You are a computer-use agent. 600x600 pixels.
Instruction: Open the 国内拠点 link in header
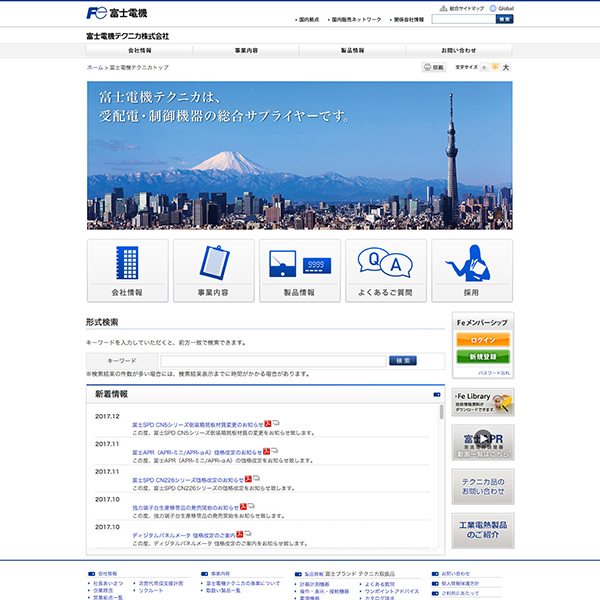coord(307,20)
